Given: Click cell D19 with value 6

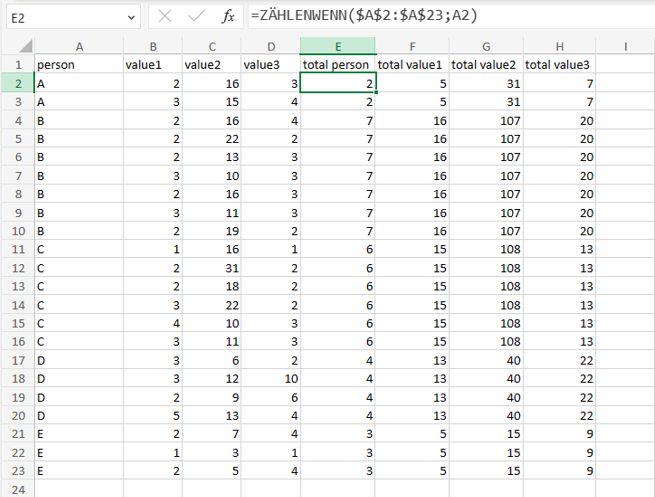Looking at the screenshot, I should pyautogui.click(x=271, y=397).
